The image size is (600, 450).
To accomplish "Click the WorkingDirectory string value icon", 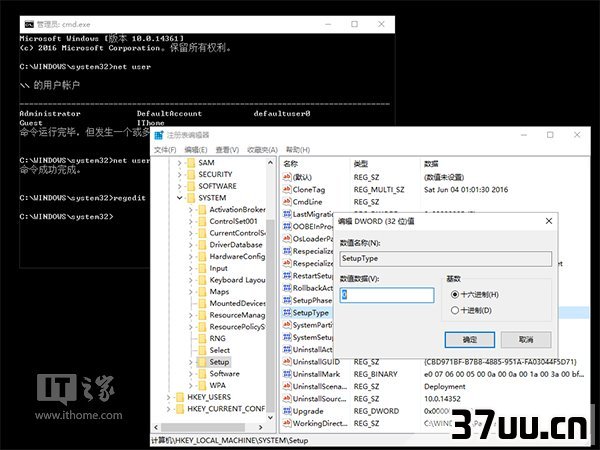I will click(x=287, y=423).
